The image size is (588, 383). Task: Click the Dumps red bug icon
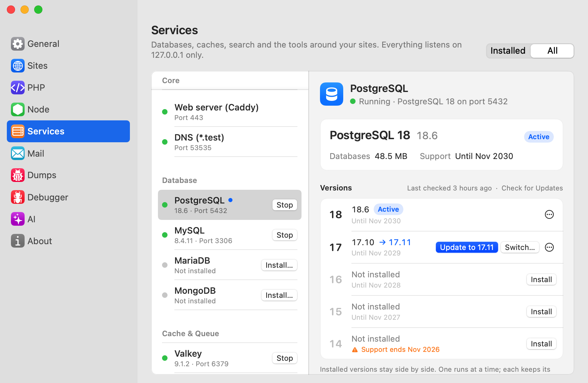pyautogui.click(x=18, y=175)
